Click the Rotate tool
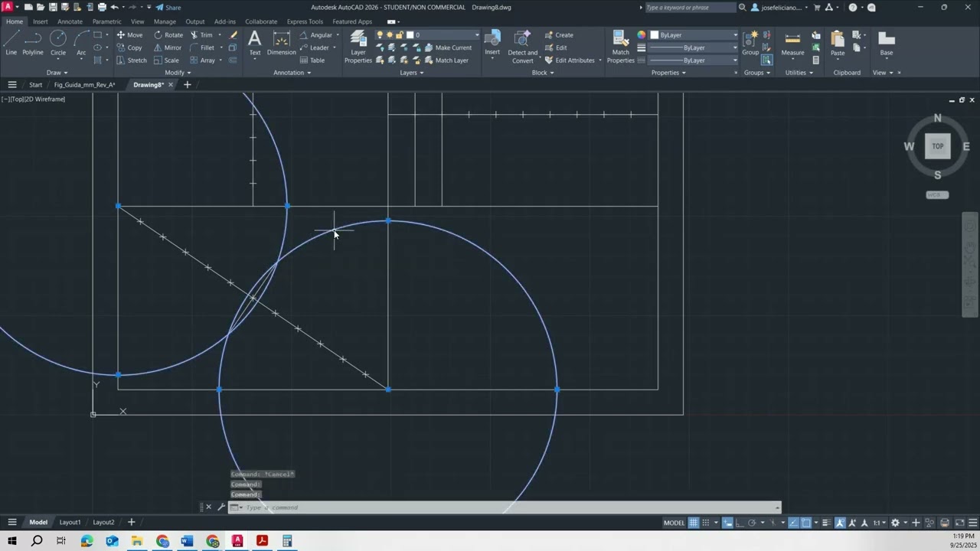 click(x=168, y=35)
